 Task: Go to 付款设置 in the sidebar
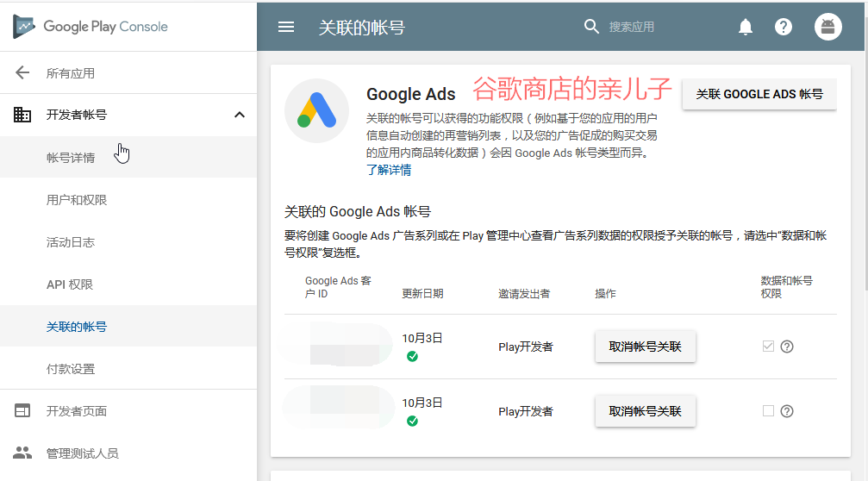(x=71, y=369)
